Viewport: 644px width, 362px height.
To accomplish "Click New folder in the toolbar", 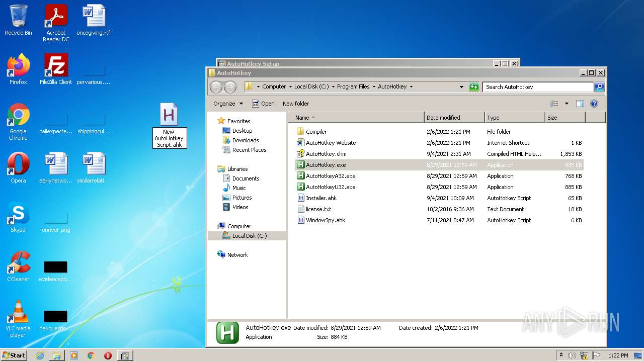I will click(296, 104).
